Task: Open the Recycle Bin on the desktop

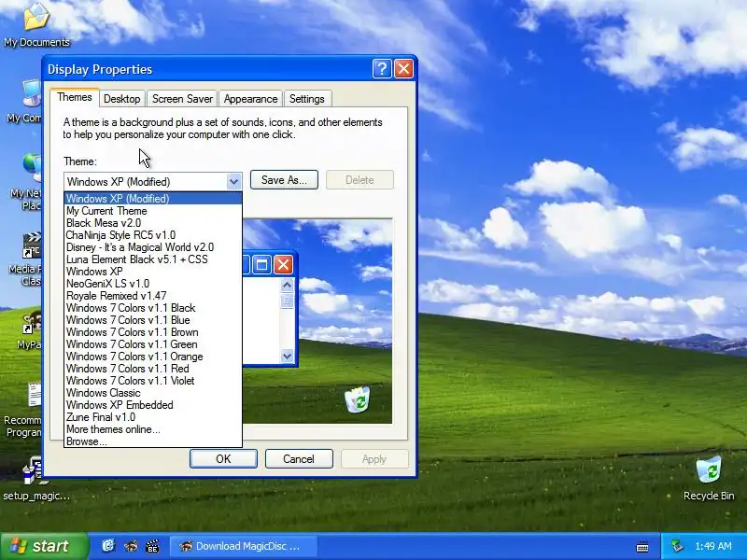Action: pyautogui.click(x=709, y=479)
